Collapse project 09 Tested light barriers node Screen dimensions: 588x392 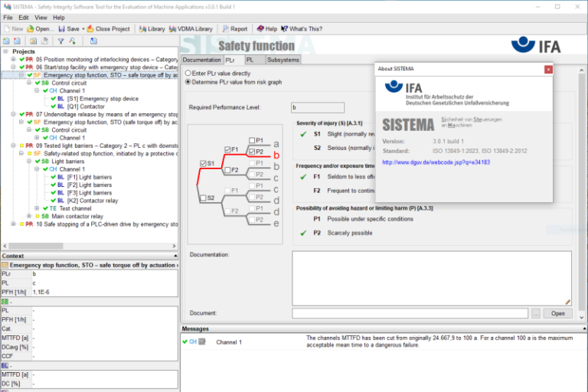click(14, 145)
